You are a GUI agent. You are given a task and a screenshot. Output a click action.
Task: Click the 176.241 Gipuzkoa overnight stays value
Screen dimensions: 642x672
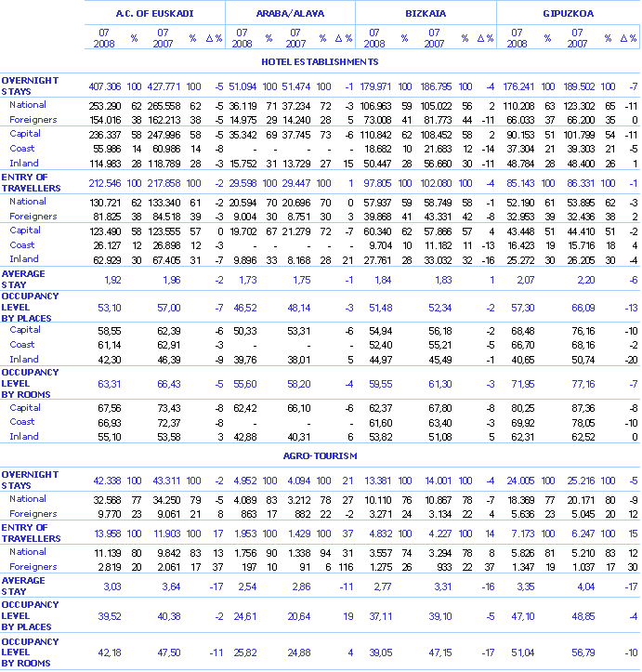(x=519, y=86)
